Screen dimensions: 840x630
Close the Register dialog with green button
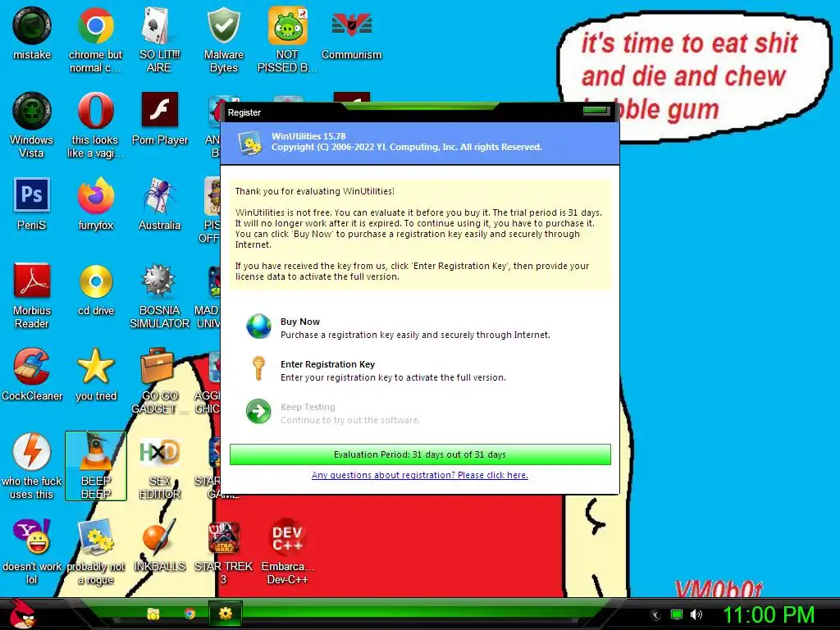pos(596,111)
